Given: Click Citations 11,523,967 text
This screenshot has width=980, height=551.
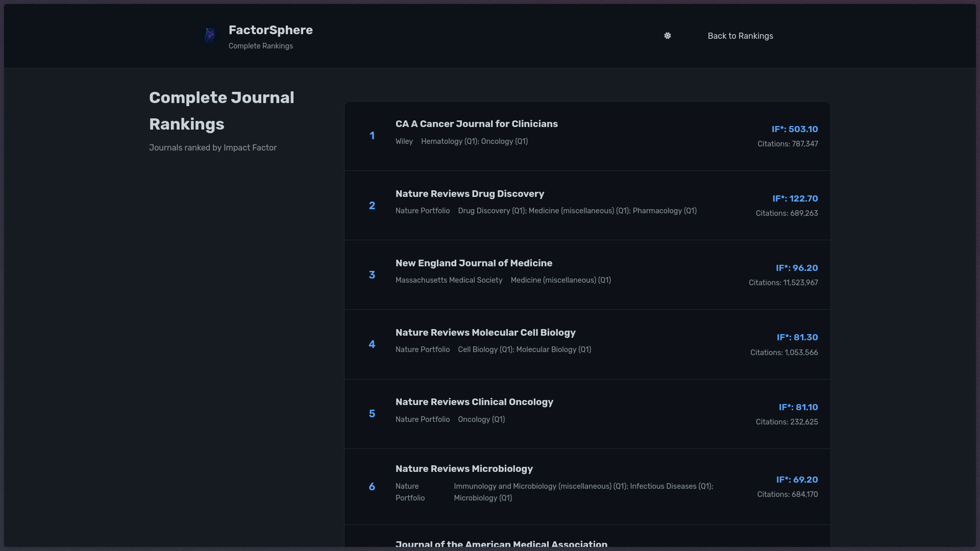Looking at the screenshot, I should tap(783, 283).
